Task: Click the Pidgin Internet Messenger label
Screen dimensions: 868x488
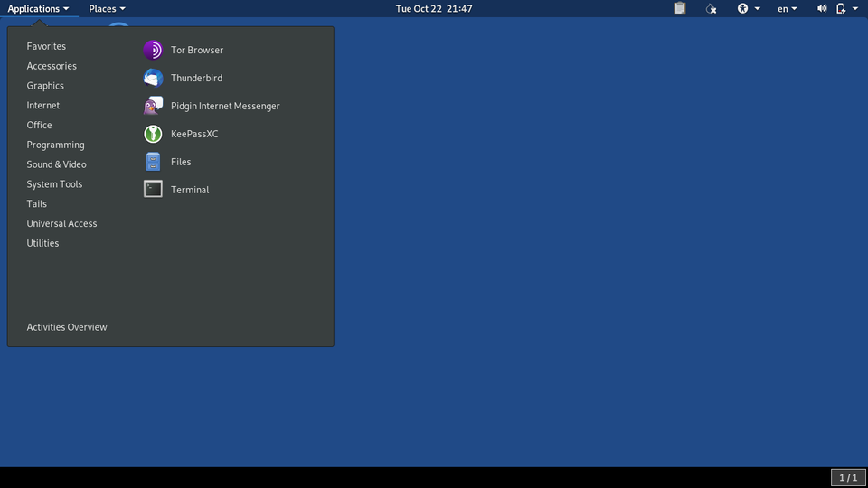Action: (x=225, y=106)
